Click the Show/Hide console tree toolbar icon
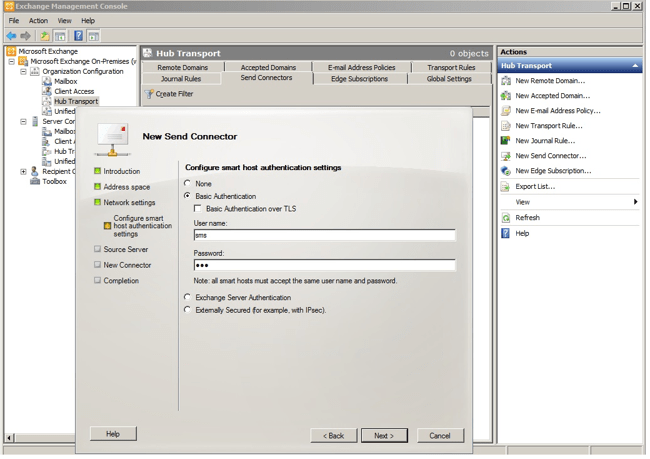Viewport: 650px width, 459px height. pyautogui.click(x=60, y=36)
